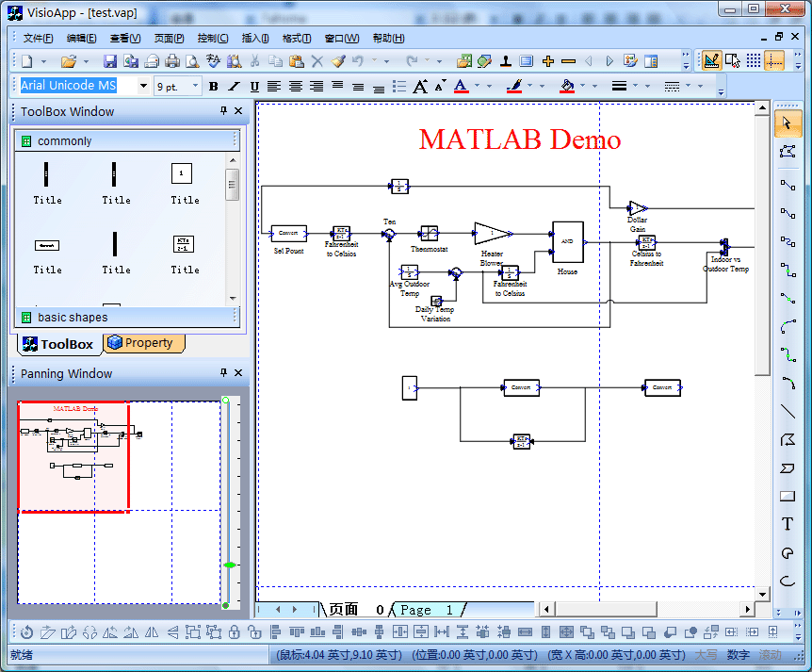The width and height of the screenshot is (812, 672).
Task: Click the Cut scissors icon
Action: 254,61
